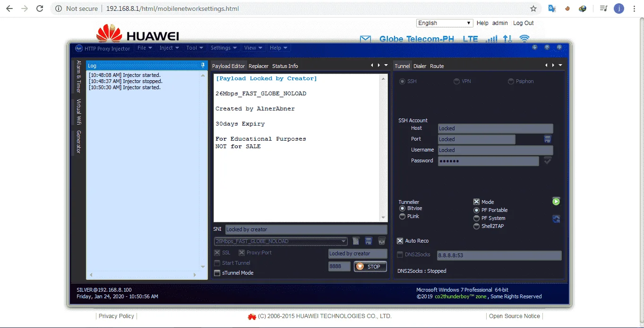Screen dimensions: 644x328
Task: Click the down-arrow title bar window icon
Action: tap(535, 47)
